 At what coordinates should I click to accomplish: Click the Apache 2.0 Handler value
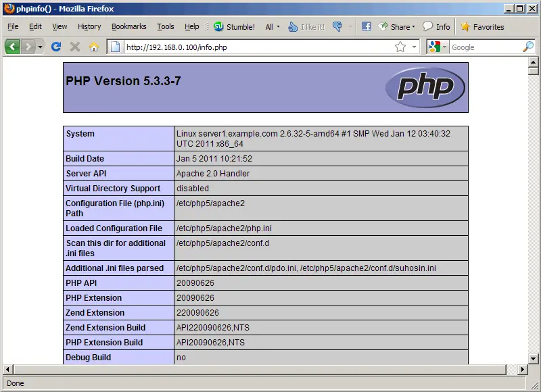tap(213, 174)
